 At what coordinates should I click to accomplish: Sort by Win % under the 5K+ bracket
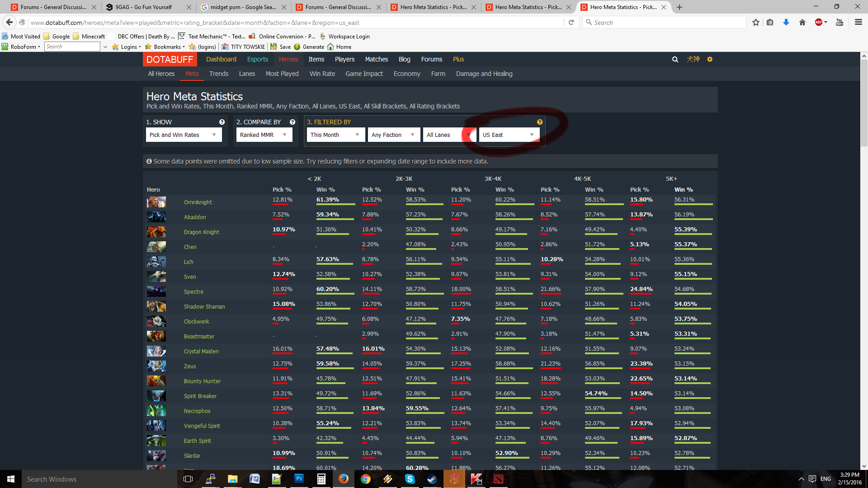point(684,189)
